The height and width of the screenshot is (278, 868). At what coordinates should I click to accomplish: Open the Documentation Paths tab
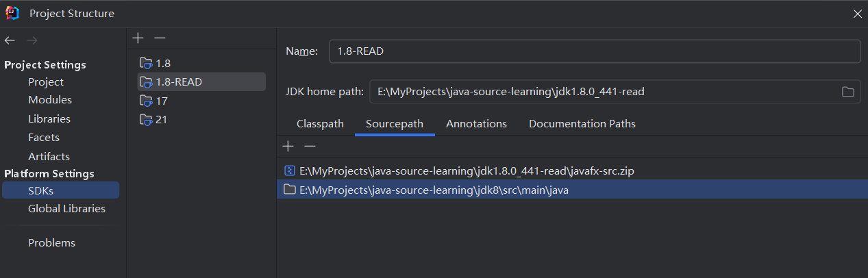[582, 124]
